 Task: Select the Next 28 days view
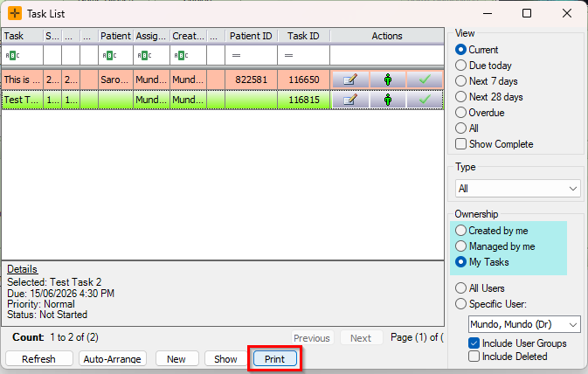[460, 97]
